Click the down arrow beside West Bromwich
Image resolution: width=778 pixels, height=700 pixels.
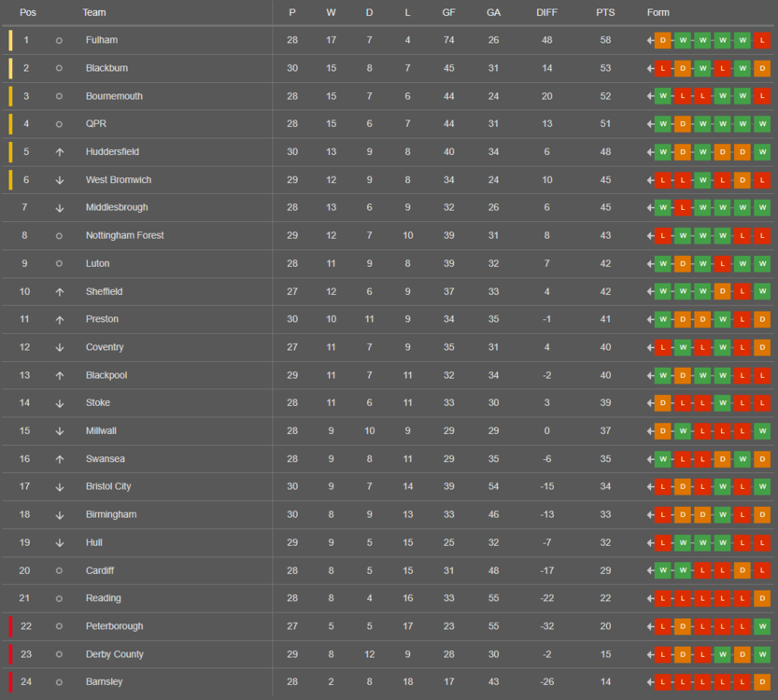[x=59, y=180]
